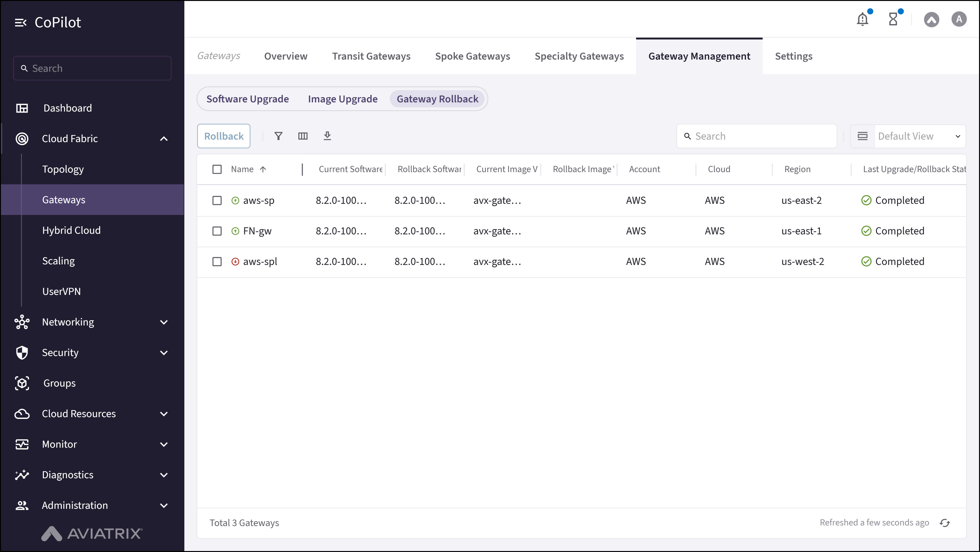Screen dimensions: 980x552
Task: Select the Software Upgrade option
Action: 248,99
